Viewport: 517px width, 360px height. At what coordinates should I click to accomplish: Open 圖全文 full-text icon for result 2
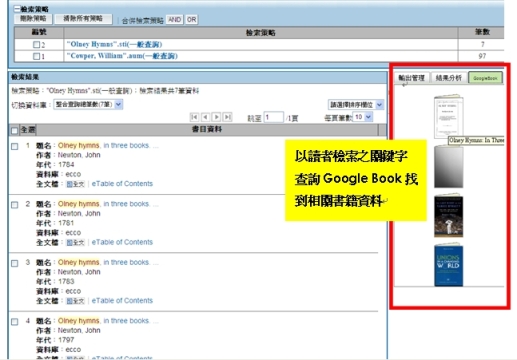[75, 243]
